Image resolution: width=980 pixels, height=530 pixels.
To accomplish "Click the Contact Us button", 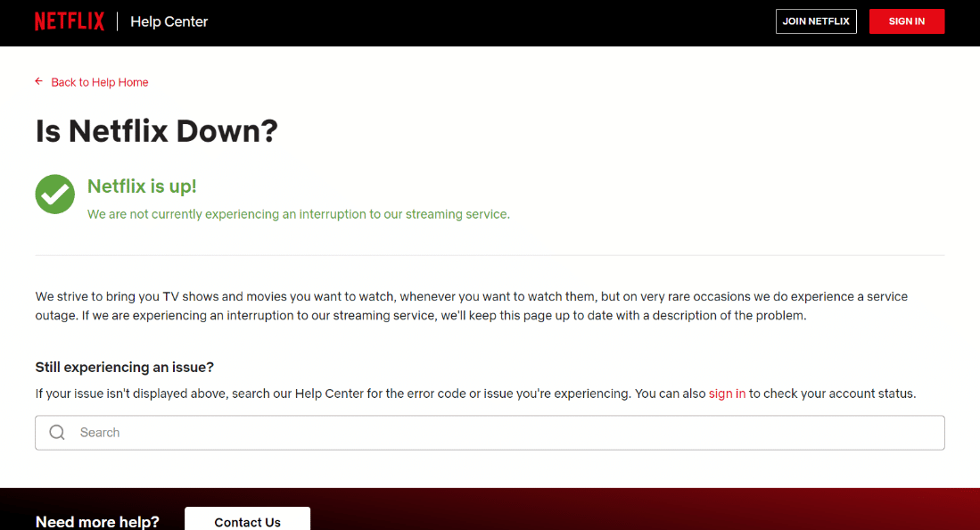I will pyautogui.click(x=248, y=520).
